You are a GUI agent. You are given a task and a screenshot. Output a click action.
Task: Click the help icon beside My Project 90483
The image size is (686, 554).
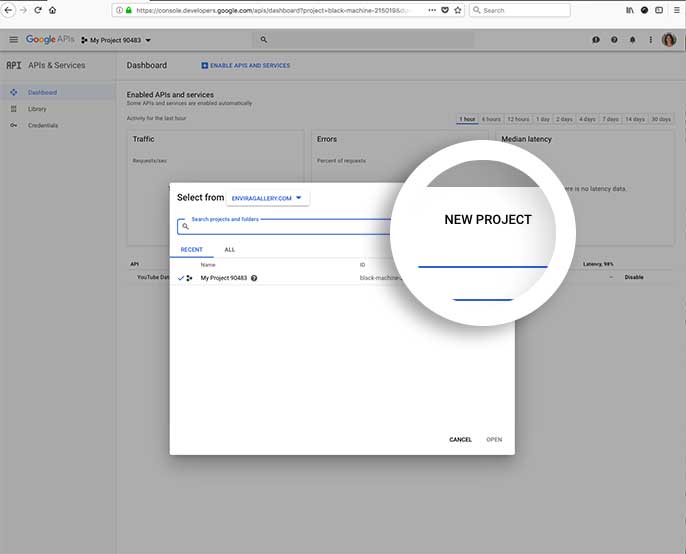[254, 278]
